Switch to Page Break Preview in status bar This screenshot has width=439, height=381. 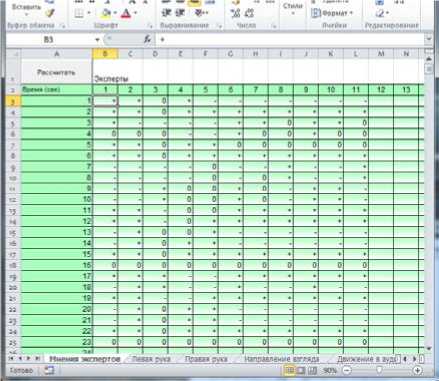[x=312, y=370]
